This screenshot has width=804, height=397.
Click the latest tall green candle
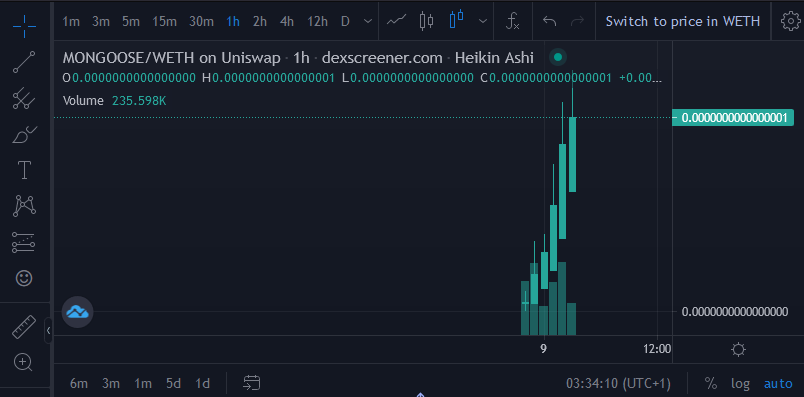pyautogui.click(x=572, y=154)
